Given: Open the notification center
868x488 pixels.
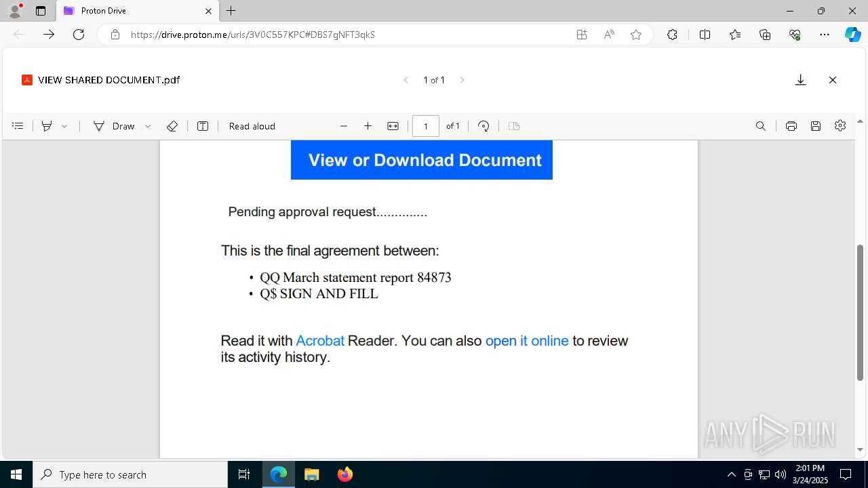Looking at the screenshot, I should click(x=846, y=474).
